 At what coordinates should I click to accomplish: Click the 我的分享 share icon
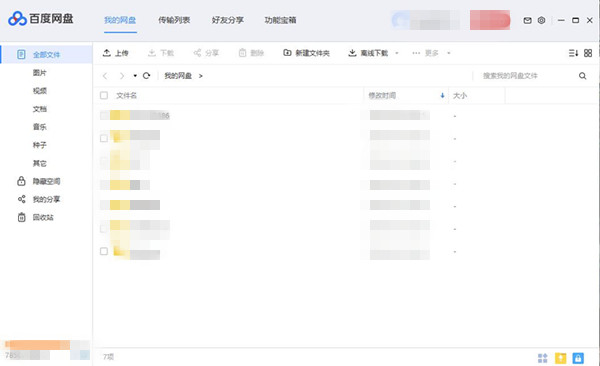click(x=21, y=199)
